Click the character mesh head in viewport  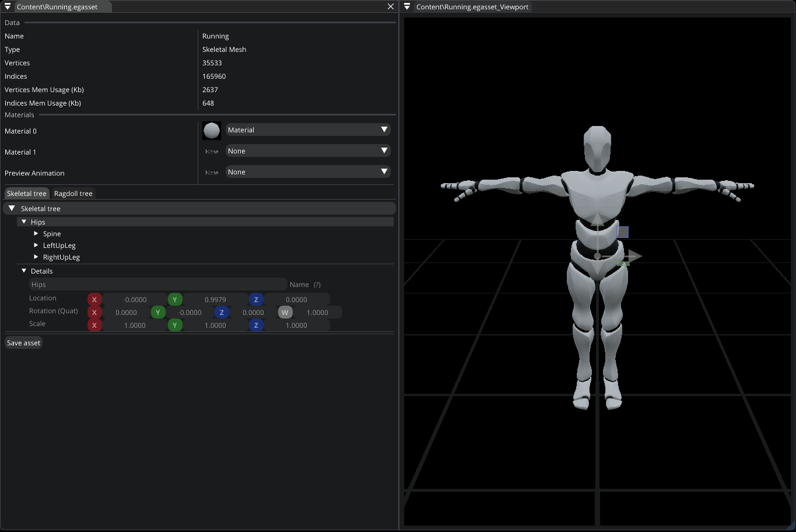597,148
